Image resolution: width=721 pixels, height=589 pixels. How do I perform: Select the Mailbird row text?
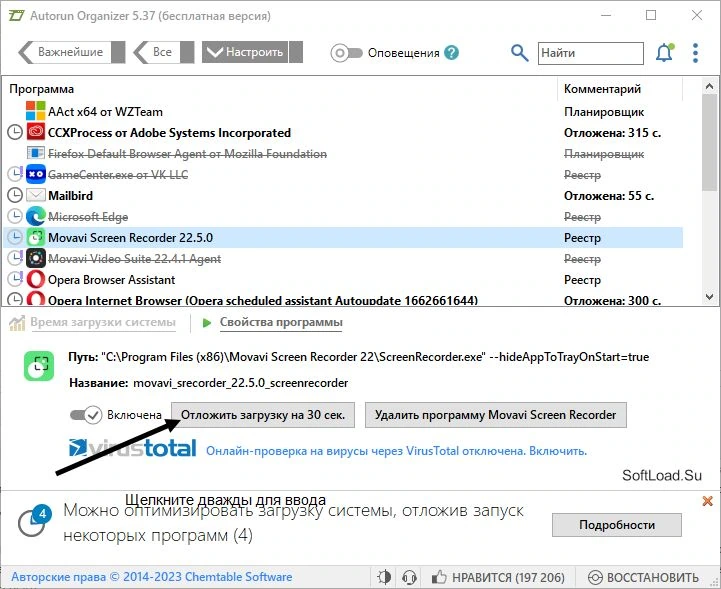coord(70,196)
